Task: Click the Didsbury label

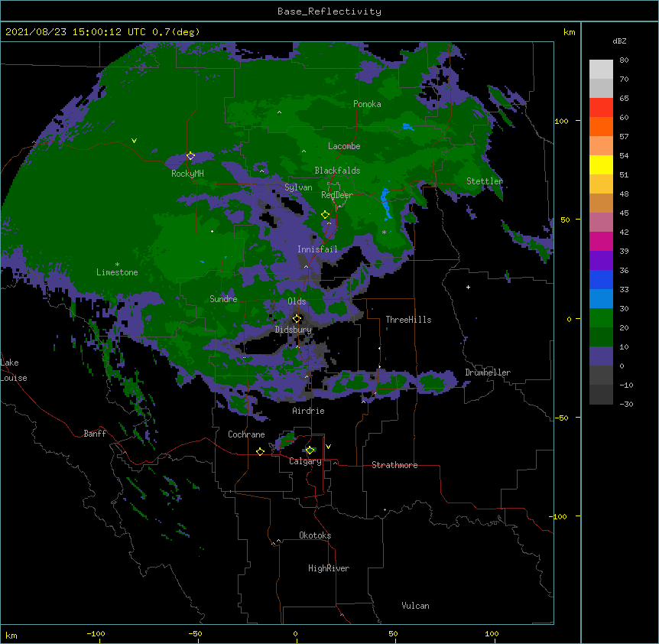Action: pos(294,330)
